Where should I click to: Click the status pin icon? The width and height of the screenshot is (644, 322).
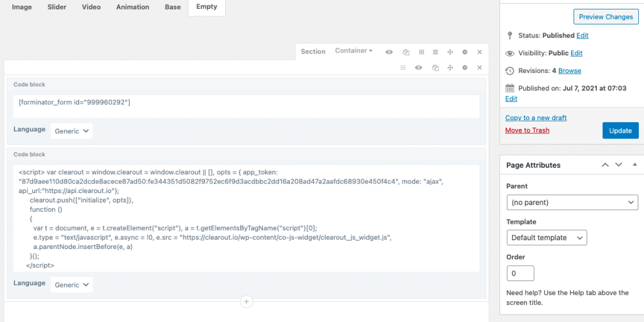click(x=509, y=35)
